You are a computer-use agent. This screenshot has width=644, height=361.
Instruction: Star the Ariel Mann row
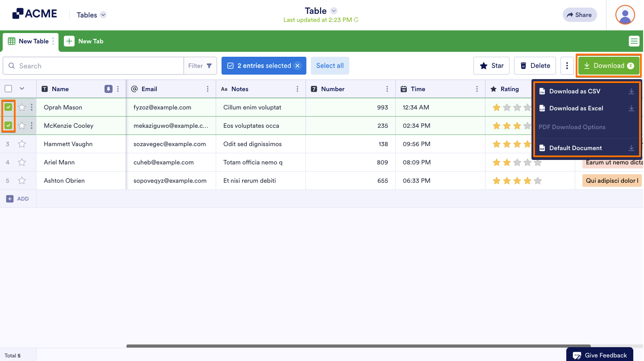click(22, 162)
